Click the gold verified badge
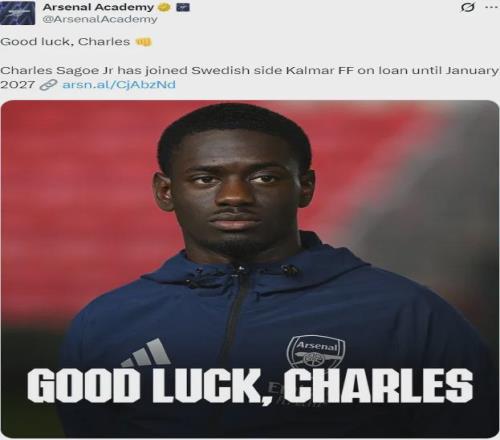500x440 pixels. click(164, 7)
